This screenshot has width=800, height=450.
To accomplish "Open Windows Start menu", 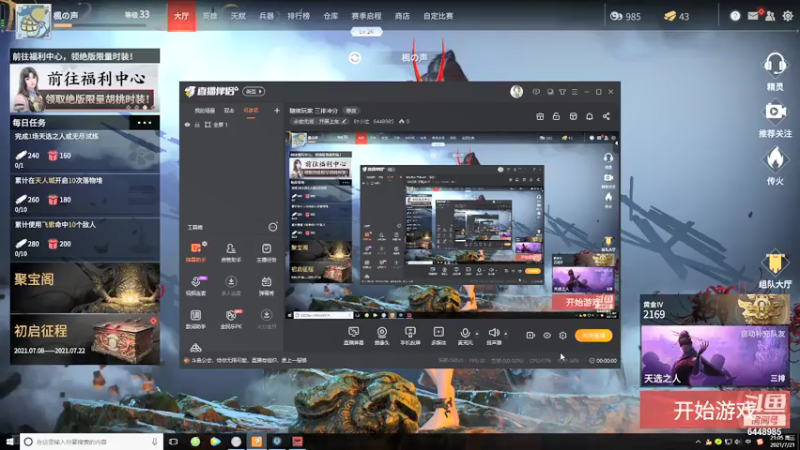I will pyautogui.click(x=10, y=441).
